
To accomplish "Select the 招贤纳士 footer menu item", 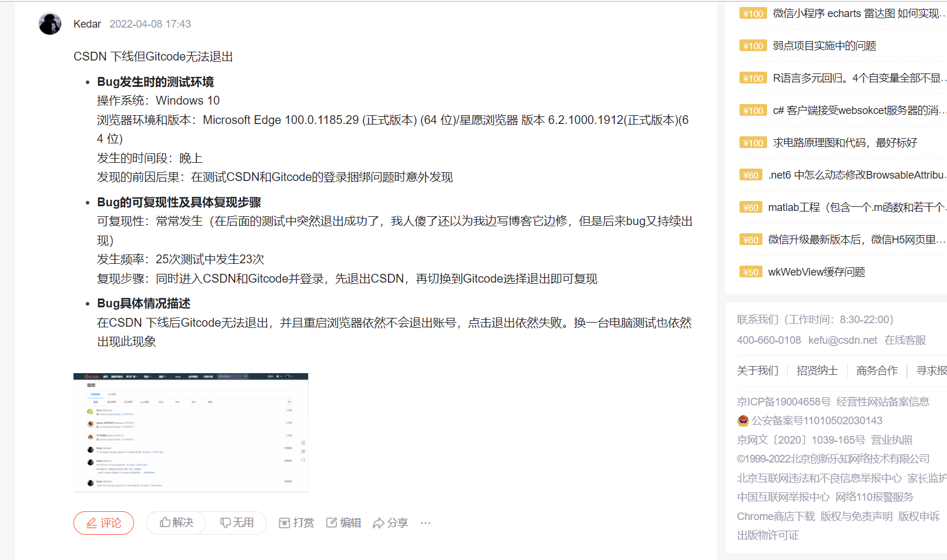I will [817, 370].
